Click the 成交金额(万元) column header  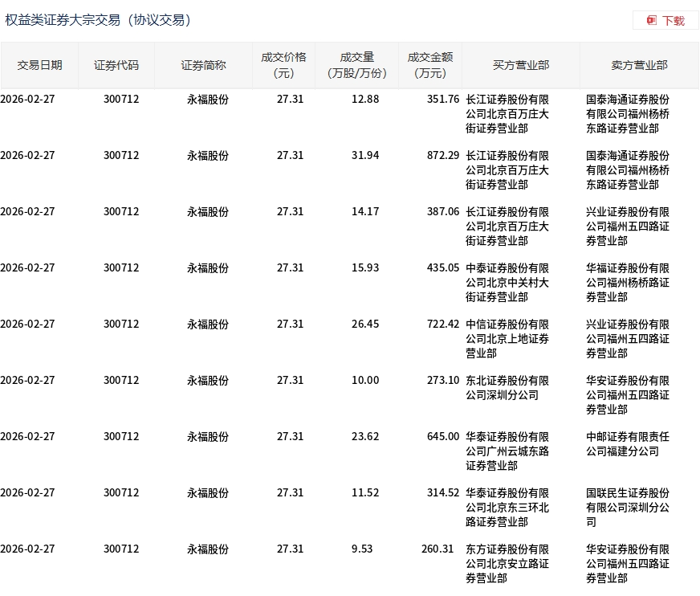pos(430,65)
